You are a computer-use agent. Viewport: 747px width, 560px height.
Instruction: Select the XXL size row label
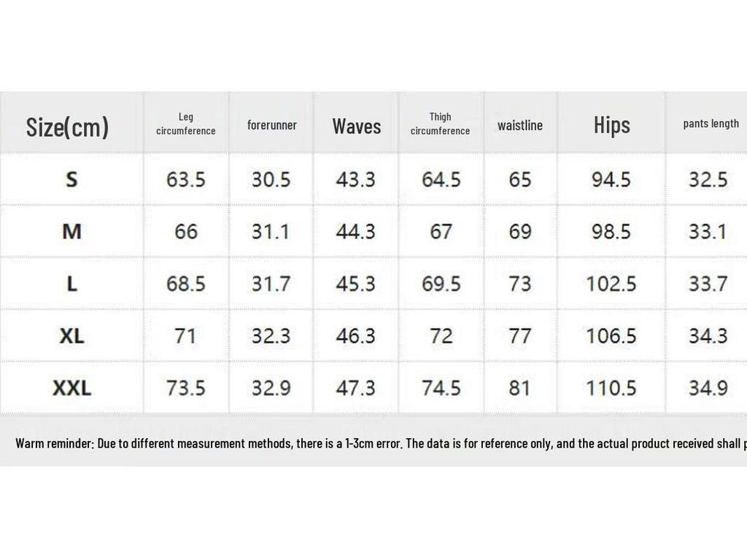tap(71, 388)
